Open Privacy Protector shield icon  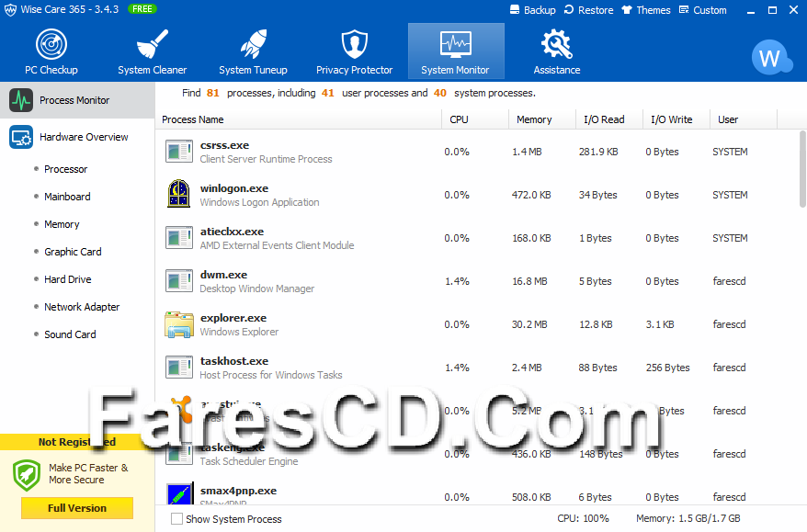(355, 44)
